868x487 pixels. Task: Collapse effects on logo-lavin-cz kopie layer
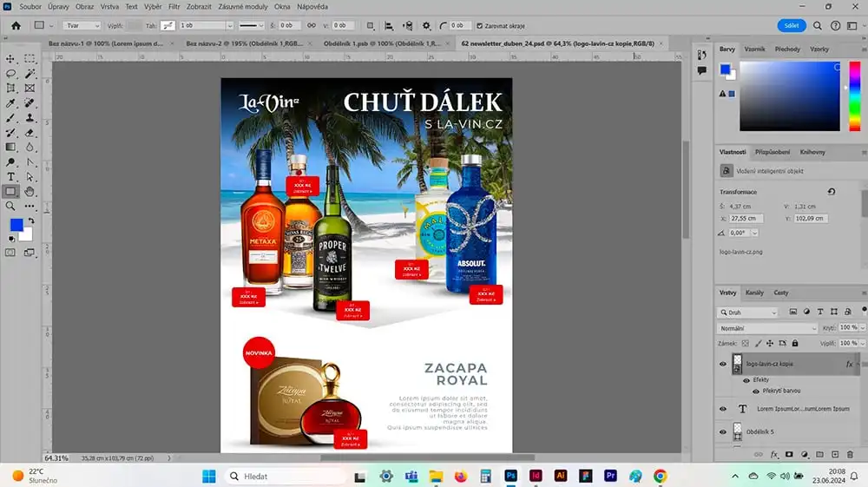click(x=858, y=364)
